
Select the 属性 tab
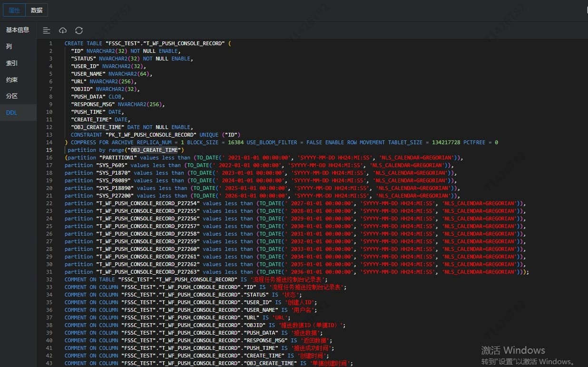[x=14, y=10]
